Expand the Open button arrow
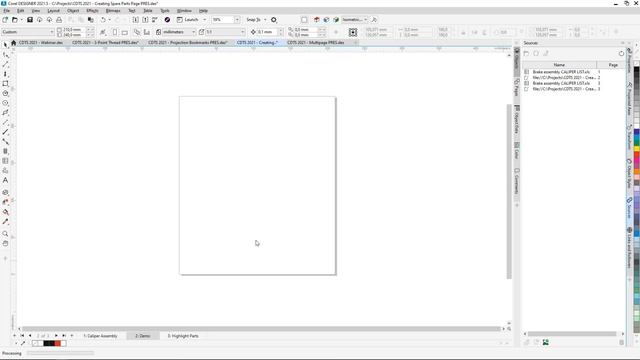 (x=21, y=20)
